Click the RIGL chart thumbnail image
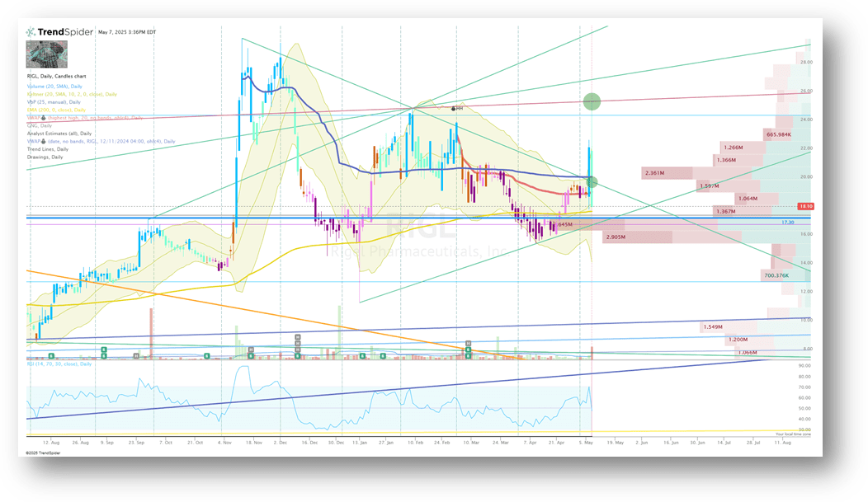 [45, 58]
